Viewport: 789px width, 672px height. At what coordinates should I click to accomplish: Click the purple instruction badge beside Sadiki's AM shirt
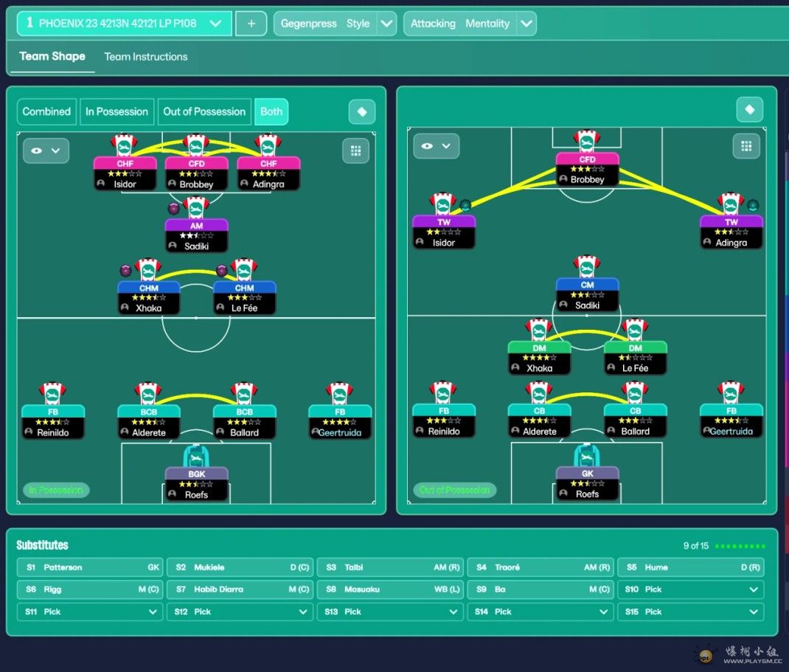click(174, 208)
